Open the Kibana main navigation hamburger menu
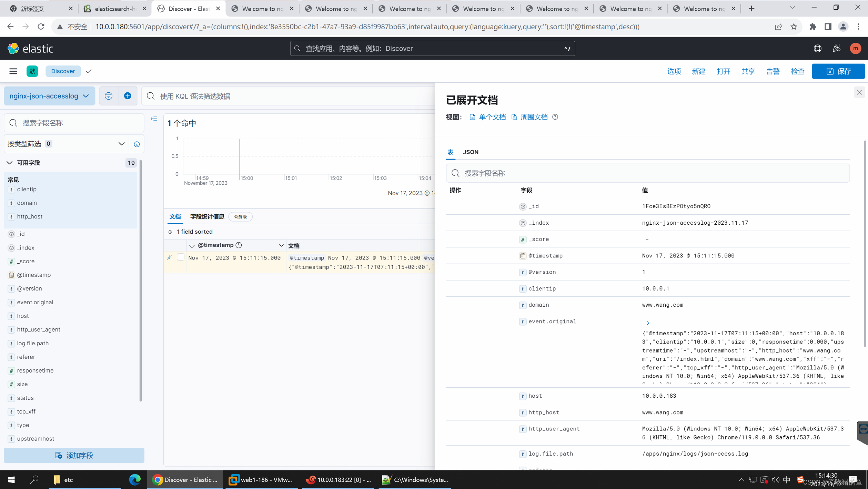This screenshot has width=868, height=489. [x=13, y=71]
